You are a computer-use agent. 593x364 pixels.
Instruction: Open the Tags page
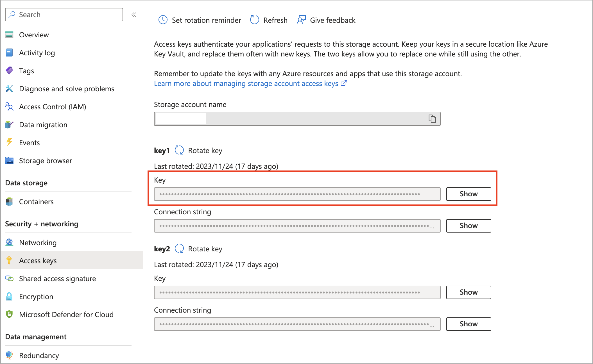click(26, 70)
